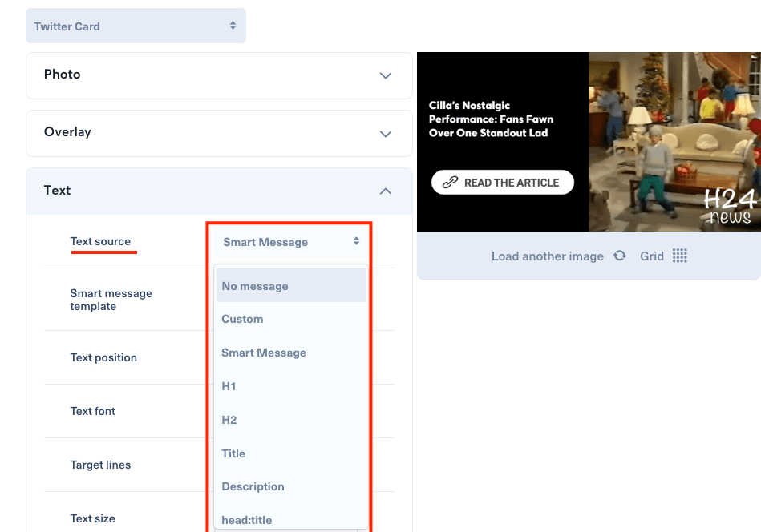Select Smart Message in dropdown list
This screenshot has width=761, height=532.
(291, 353)
